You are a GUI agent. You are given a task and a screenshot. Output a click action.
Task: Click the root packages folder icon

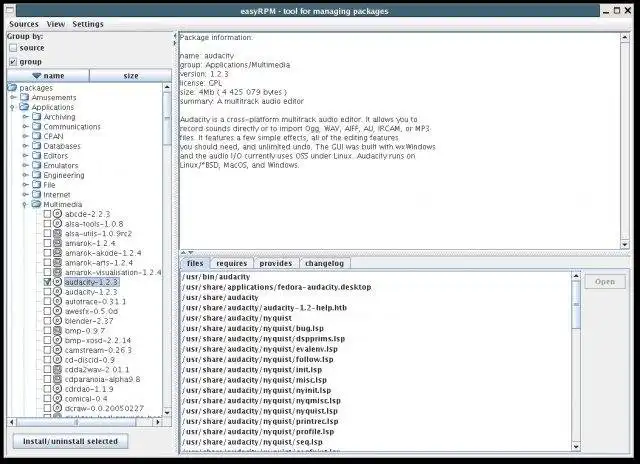tap(12, 88)
